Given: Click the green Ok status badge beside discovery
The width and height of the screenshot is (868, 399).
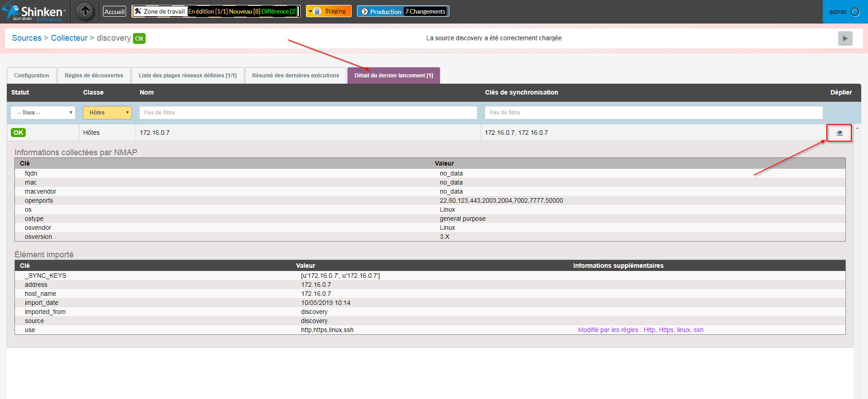Looking at the screenshot, I should point(139,38).
